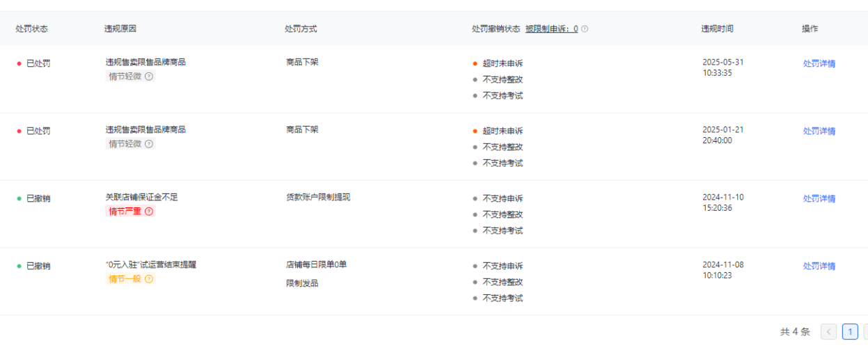The width and height of the screenshot is (868, 350).
Task: Open help tooltip icon beside 被限制申诉
Action: pyautogui.click(x=585, y=29)
